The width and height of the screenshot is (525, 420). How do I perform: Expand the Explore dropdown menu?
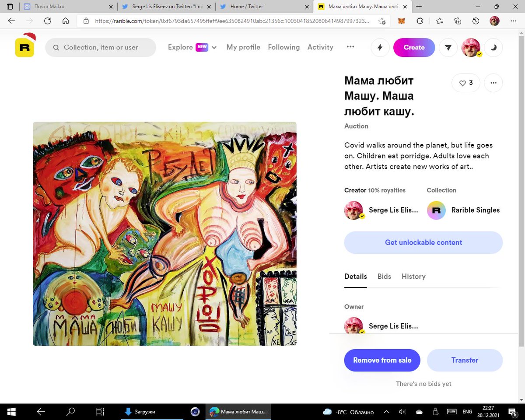(192, 47)
